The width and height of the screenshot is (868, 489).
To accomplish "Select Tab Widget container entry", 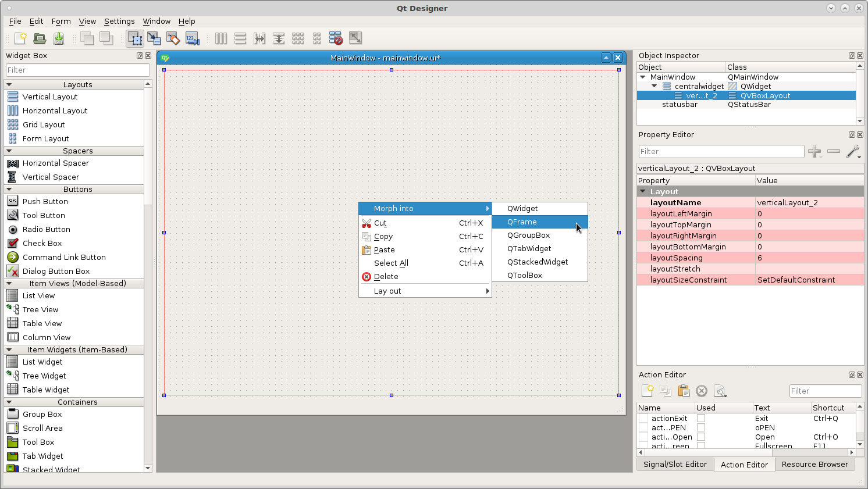I will pos(74,456).
